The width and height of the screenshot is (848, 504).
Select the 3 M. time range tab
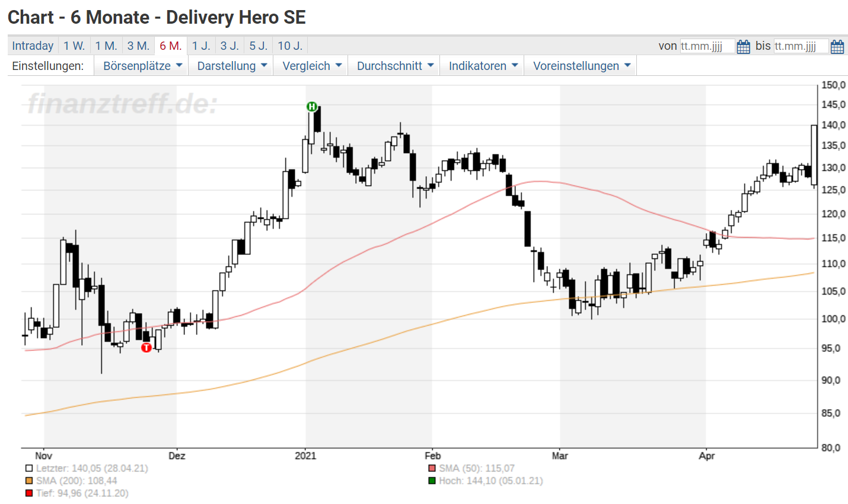click(x=138, y=46)
